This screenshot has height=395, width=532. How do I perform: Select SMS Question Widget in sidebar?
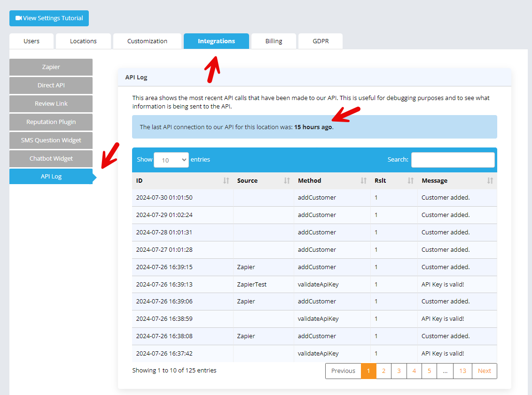coord(51,140)
